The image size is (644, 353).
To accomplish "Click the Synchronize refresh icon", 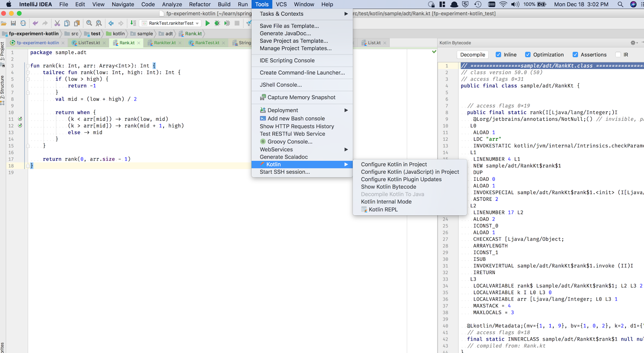I will pyautogui.click(x=23, y=23).
